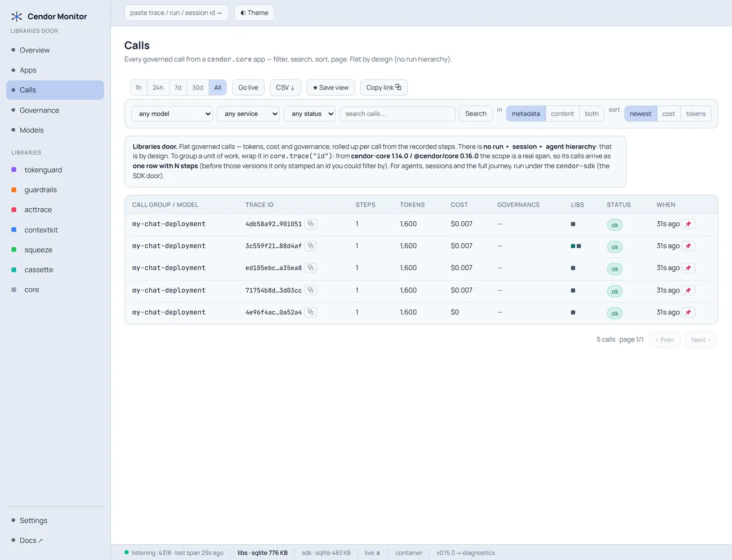Open Governance in sidebar

tap(55, 110)
